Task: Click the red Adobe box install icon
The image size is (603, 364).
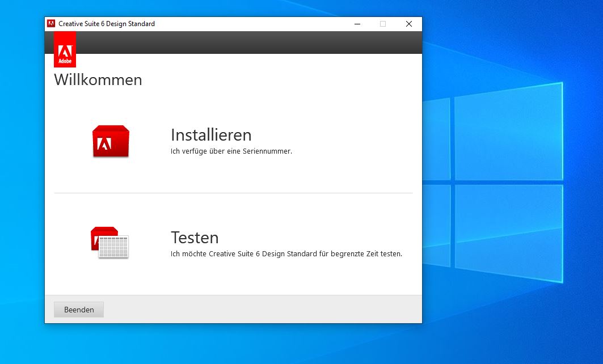Action: [111, 141]
